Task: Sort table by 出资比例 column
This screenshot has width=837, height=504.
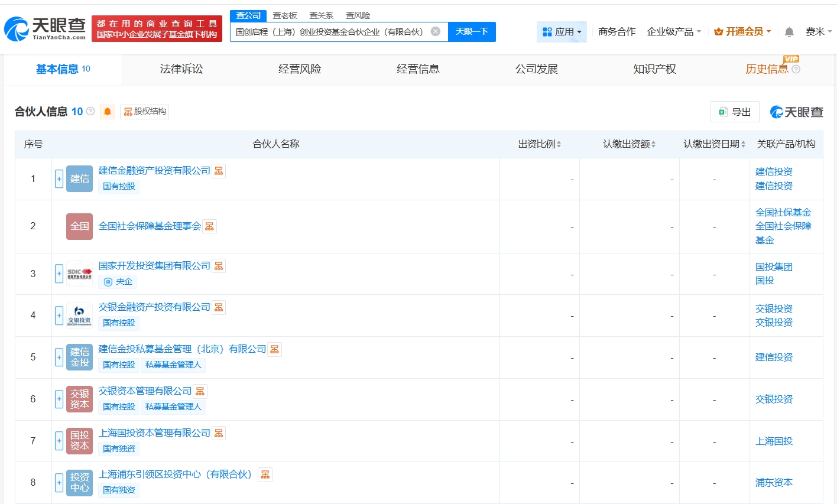Action: coord(540,144)
